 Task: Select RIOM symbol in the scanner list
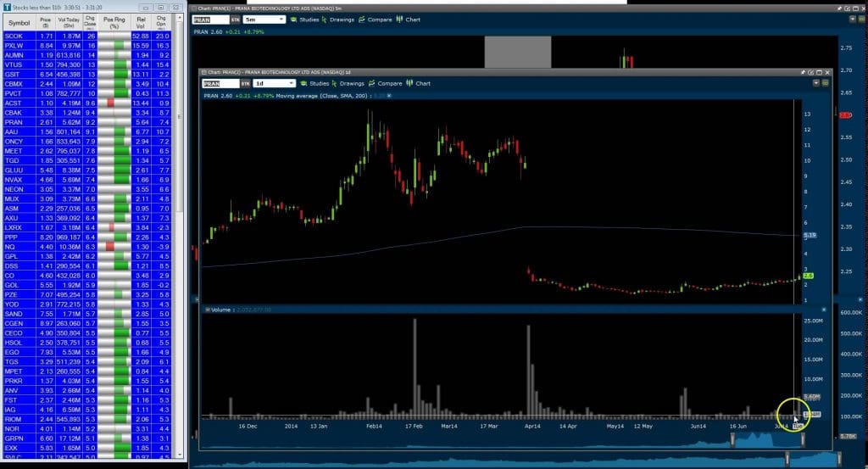click(14, 419)
